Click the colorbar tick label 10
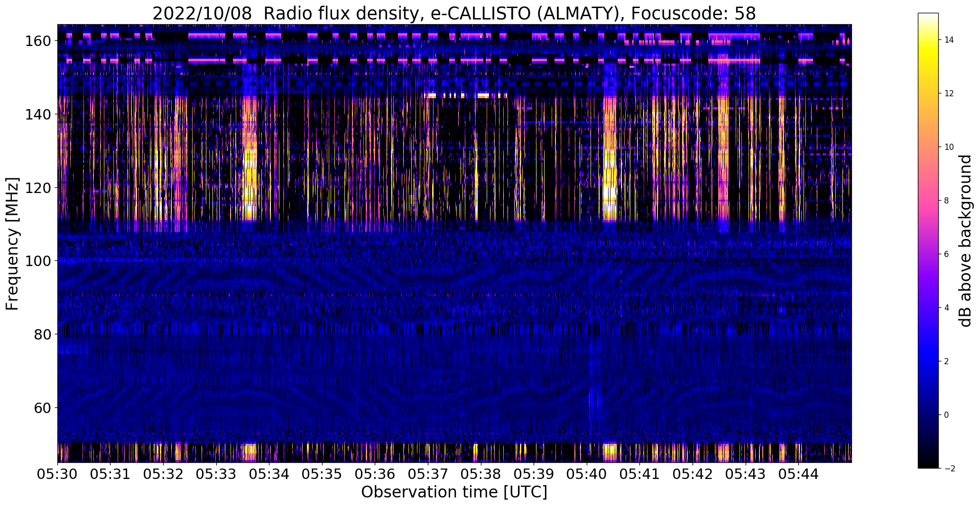The width and height of the screenshot is (980, 506). click(x=949, y=147)
